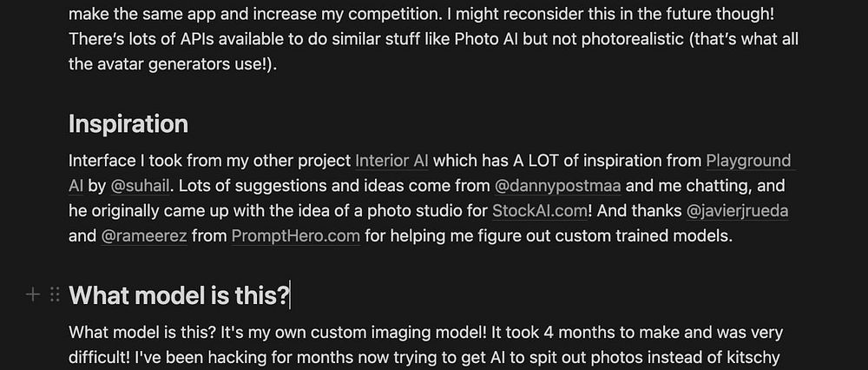
Task: Click the paragraph starting "Interface I took from"
Action: [x=430, y=198]
